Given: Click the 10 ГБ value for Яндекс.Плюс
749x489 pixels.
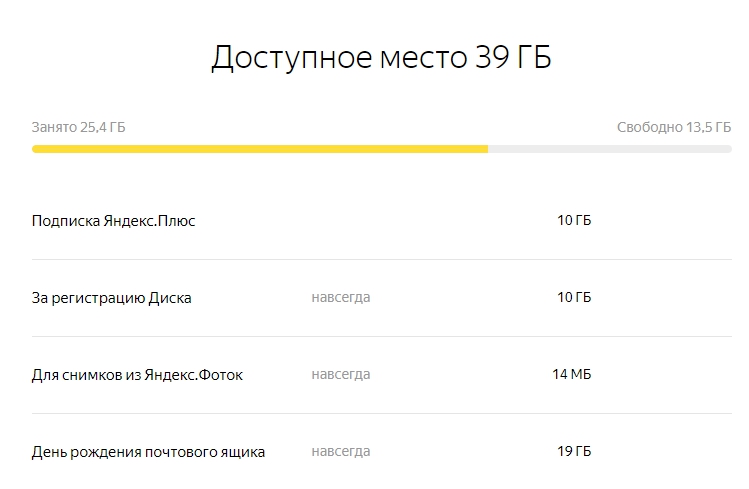Looking at the screenshot, I should click(x=574, y=220).
